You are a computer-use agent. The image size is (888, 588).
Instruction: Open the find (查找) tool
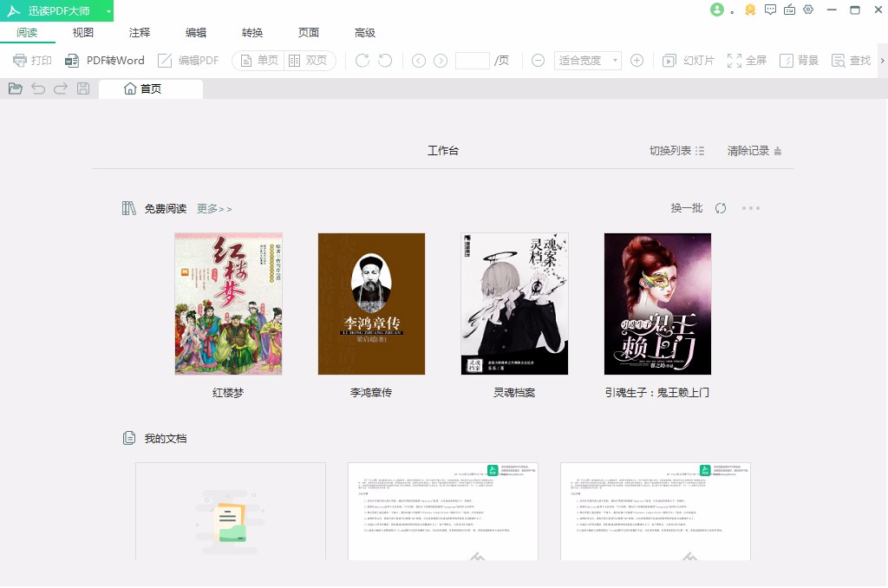(x=851, y=61)
